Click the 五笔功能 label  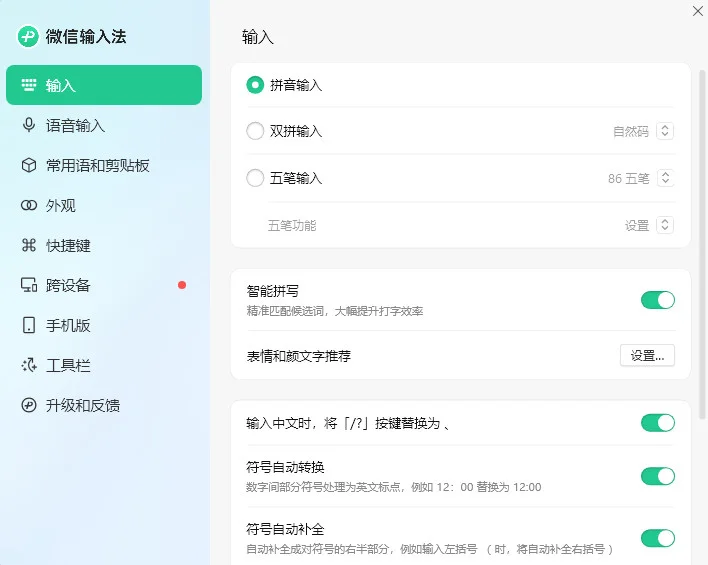tap(292, 225)
